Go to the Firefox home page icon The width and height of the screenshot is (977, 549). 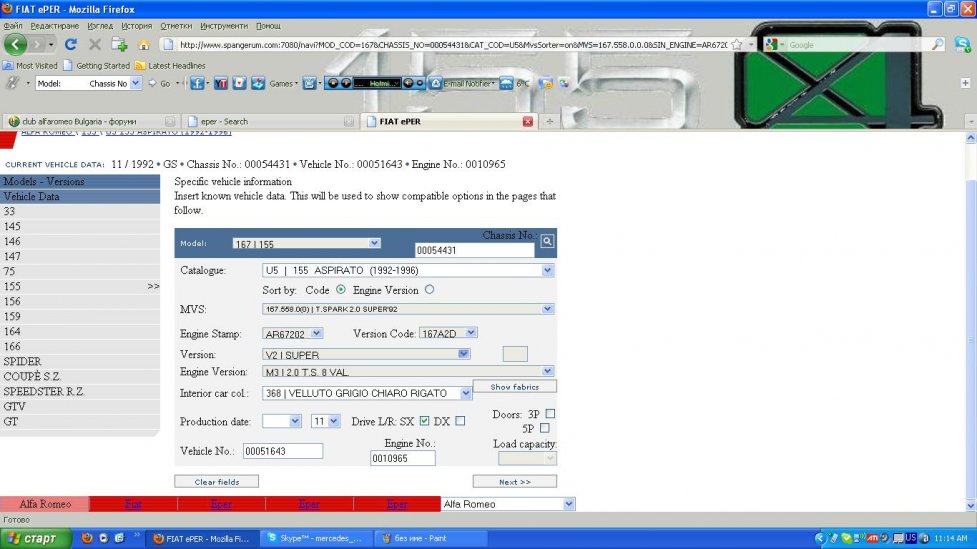point(144,44)
